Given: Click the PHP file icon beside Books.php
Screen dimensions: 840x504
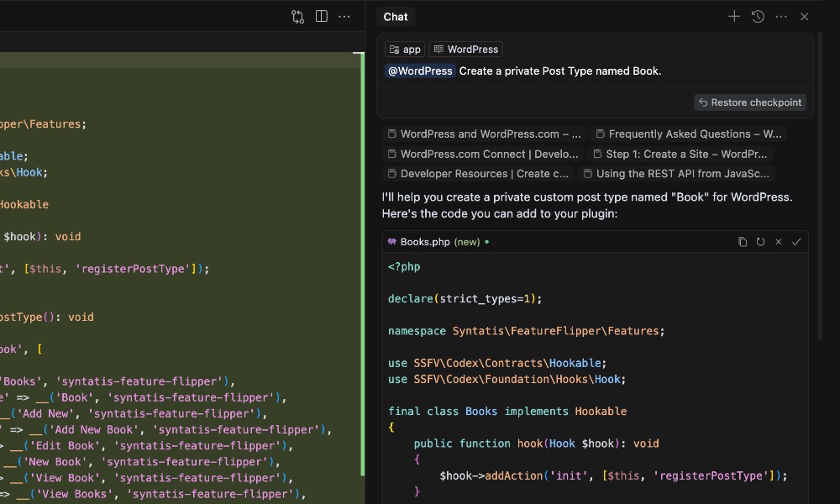Looking at the screenshot, I should point(392,242).
